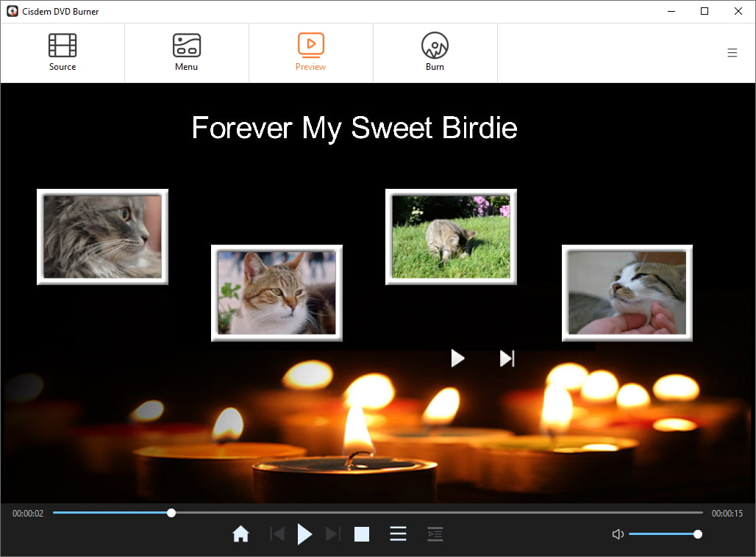The height and width of the screenshot is (557, 756).
Task: Open the title list menu icon
Action: [398, 534]
